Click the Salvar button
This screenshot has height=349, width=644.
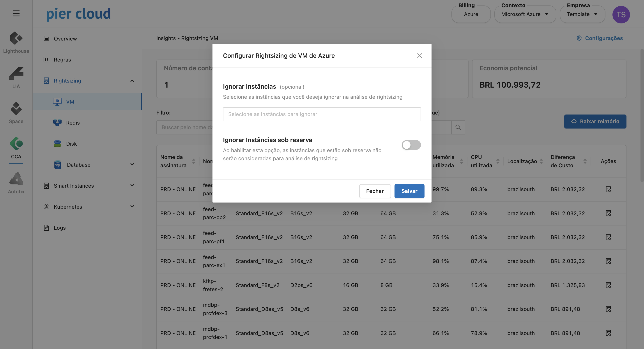point(409,191)
